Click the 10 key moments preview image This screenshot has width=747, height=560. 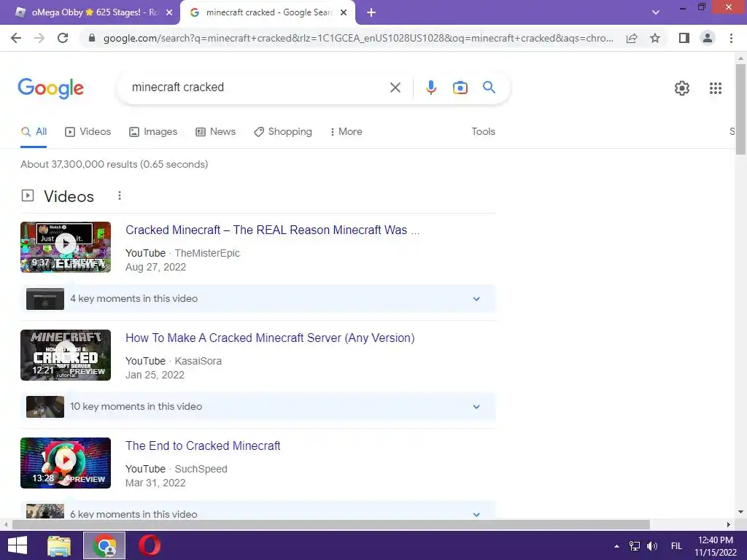45,407
